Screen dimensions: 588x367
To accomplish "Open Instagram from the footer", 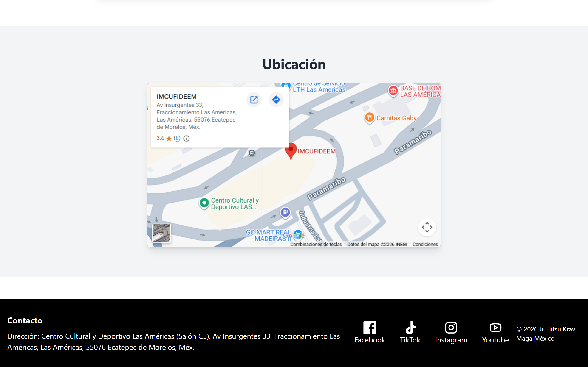I will point(451,332).
